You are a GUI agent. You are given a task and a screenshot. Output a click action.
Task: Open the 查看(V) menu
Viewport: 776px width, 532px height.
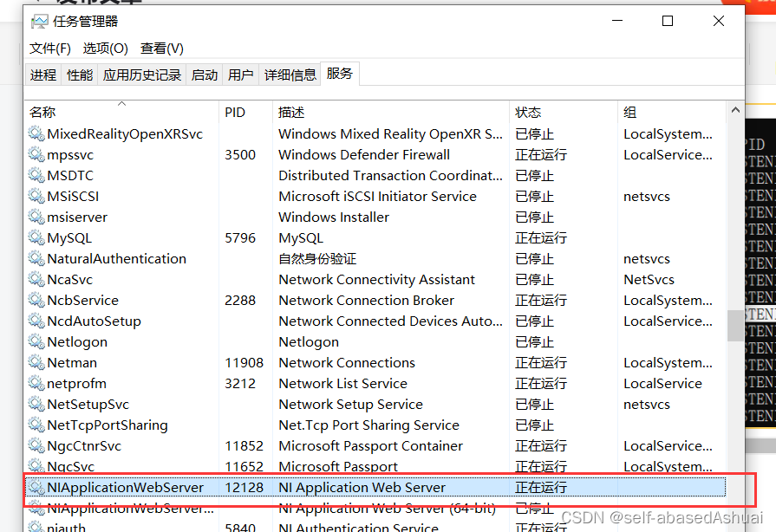click(x=162, y=48)
